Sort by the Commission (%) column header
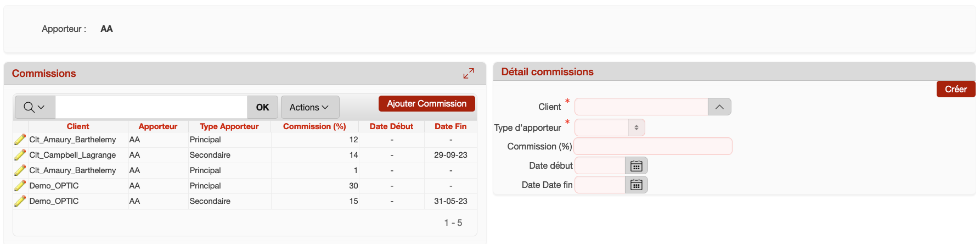The image size is (980, 244). click(314, 126)
